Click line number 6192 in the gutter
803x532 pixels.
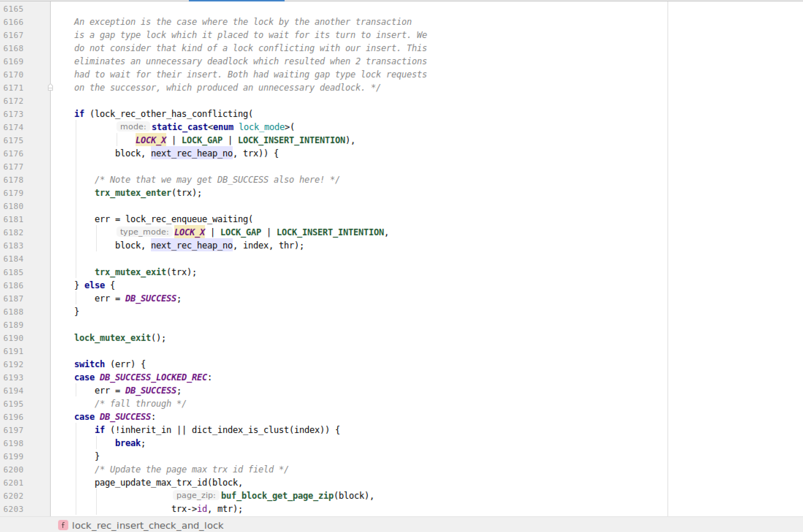[x=14, y=364]
